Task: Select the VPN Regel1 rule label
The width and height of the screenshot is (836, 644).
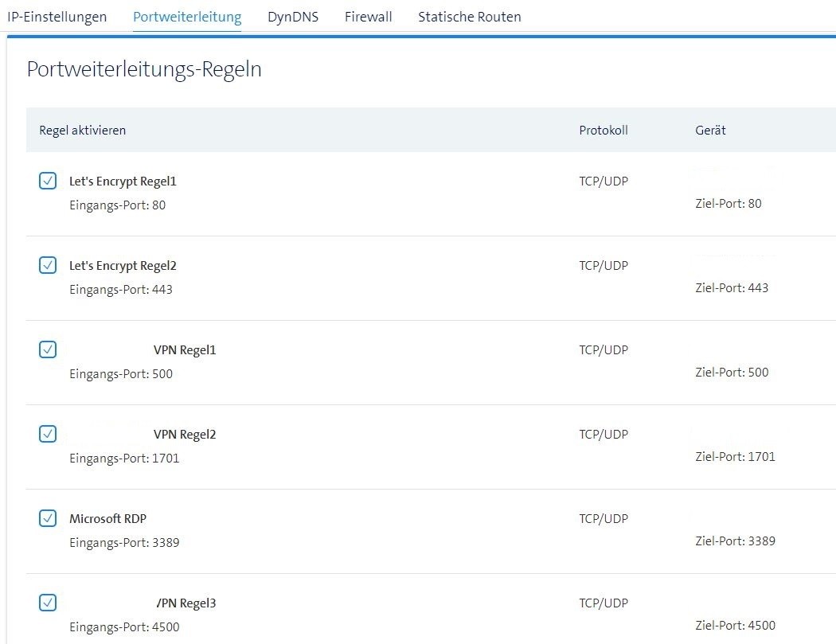Action: click(184, 350)
